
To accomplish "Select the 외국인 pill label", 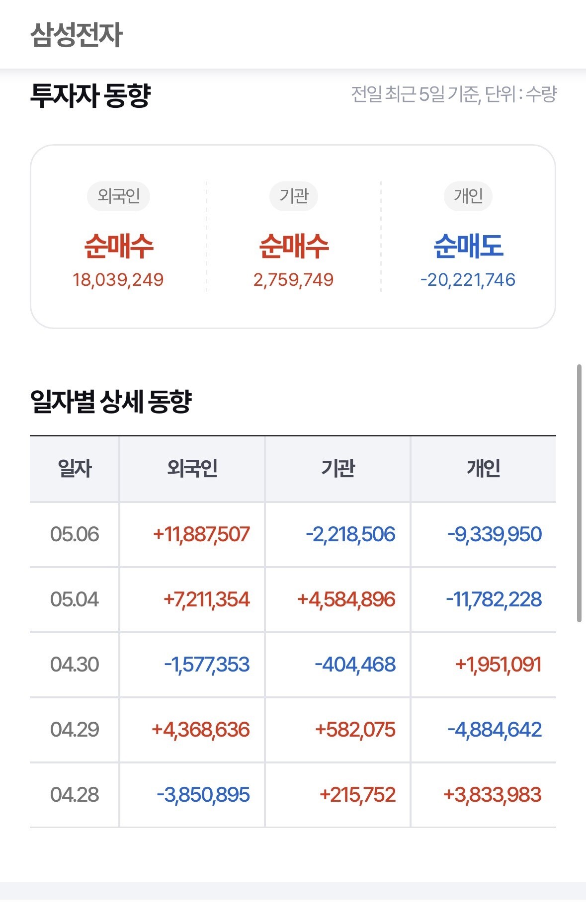I will [x=118, y=196].
